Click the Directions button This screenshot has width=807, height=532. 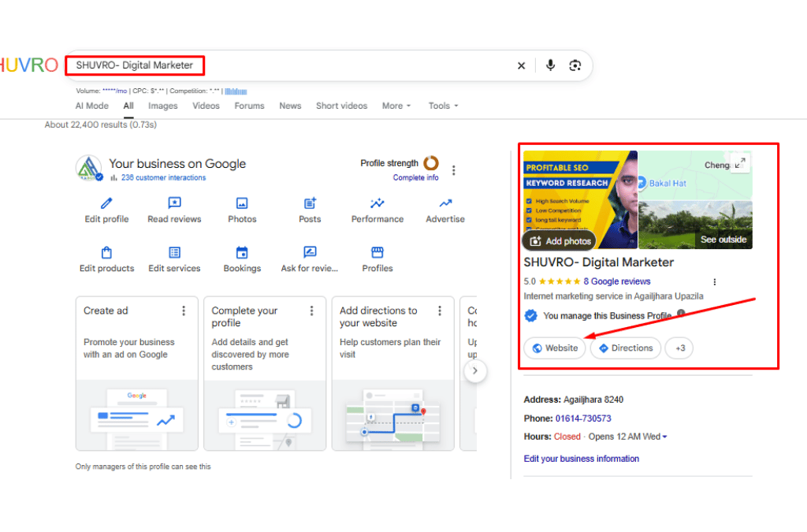625,348
